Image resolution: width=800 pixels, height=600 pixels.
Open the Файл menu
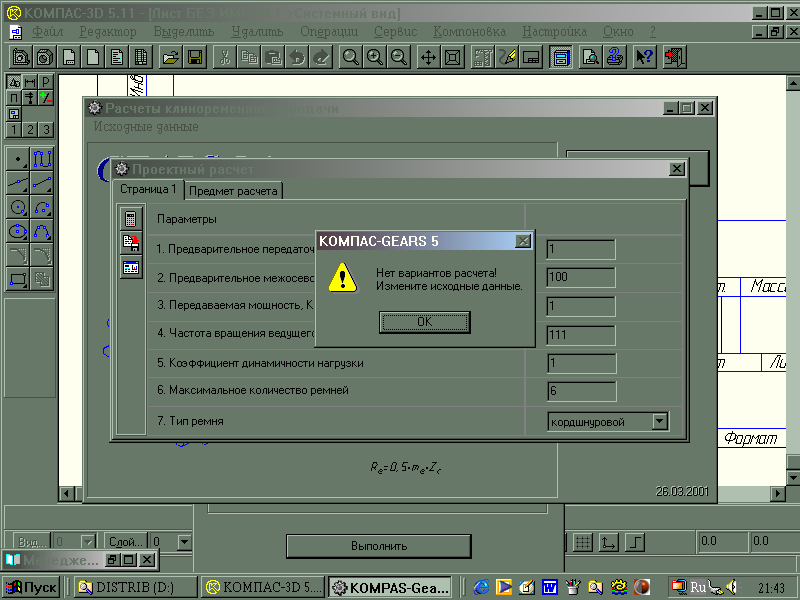[x=47, y=32]
